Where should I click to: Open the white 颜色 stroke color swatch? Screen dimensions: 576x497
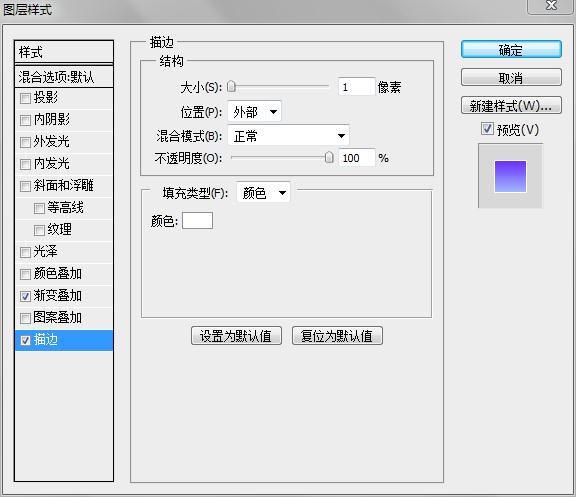pyautogui.click(x=197, y=220)
